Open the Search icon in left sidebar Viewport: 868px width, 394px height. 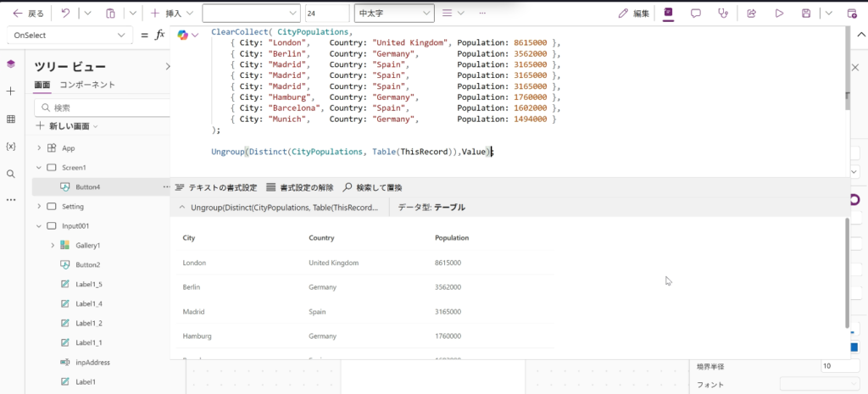[11, 173]
